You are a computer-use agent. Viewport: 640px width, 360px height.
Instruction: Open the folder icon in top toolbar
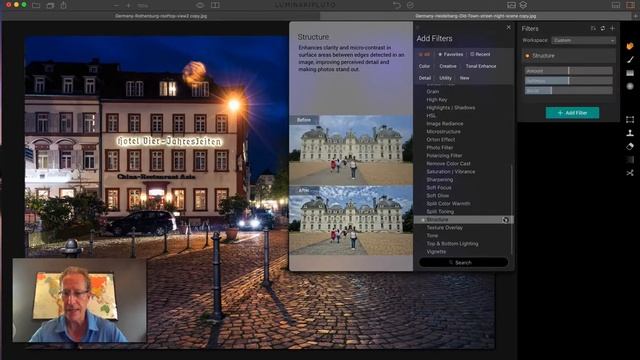click(x=36, y=5)
